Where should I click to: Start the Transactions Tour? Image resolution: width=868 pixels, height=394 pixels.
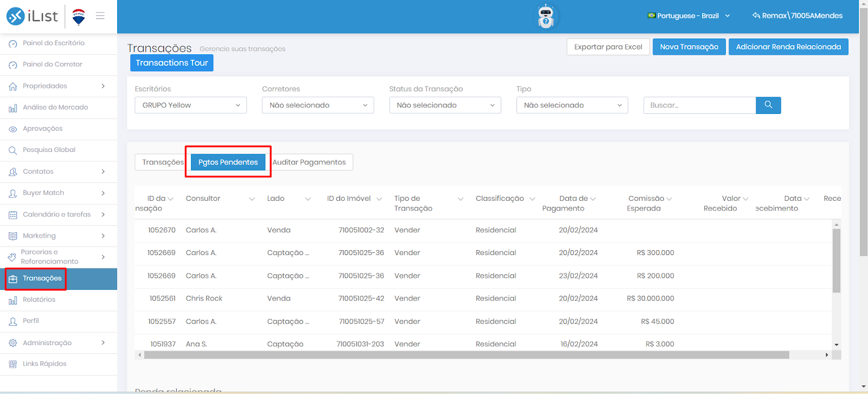click(171, 63)
